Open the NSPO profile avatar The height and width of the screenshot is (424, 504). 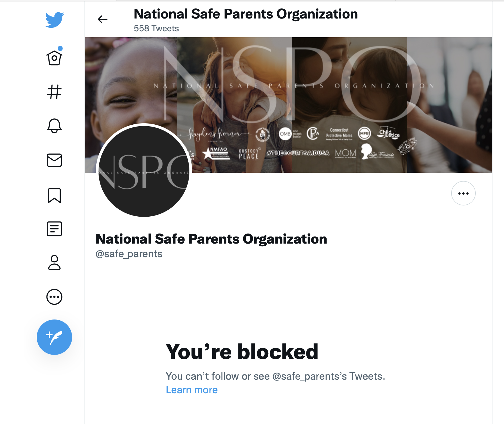[144, 171]
